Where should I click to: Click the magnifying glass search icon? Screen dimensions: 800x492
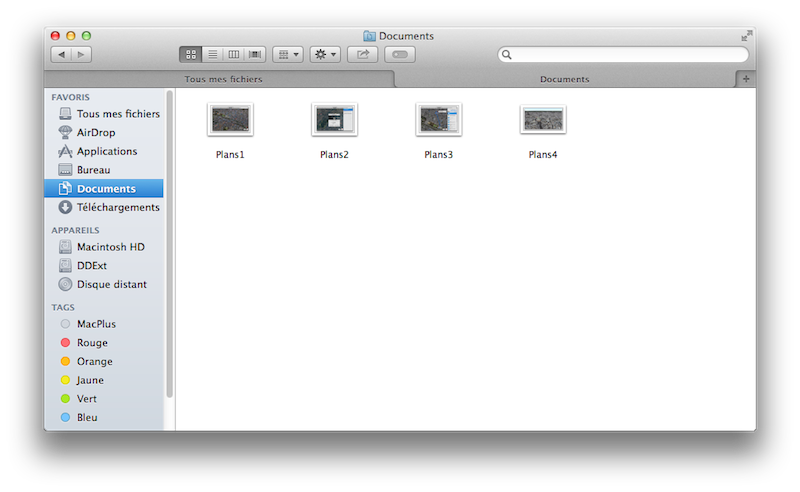506,54
